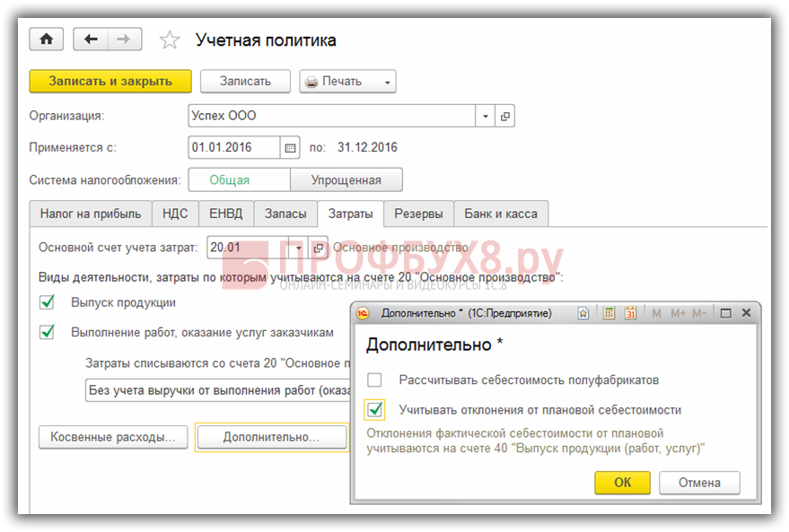Select Упрощенная taxation system
The image size is (789, 532).
coord(346,179)
